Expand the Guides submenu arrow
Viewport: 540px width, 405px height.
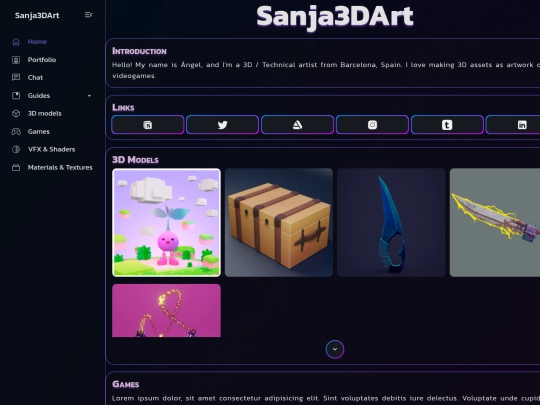[89, 96]
